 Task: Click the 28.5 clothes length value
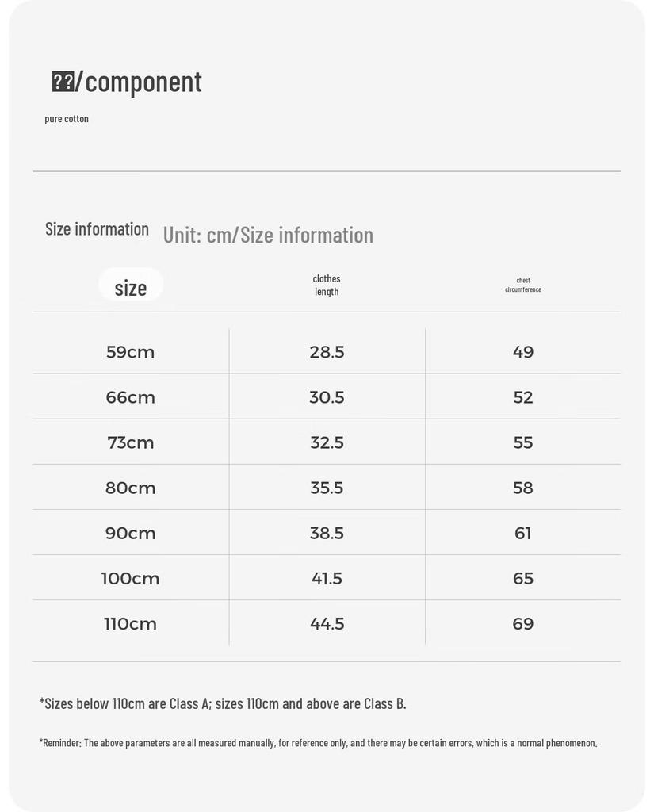point(327,352)
